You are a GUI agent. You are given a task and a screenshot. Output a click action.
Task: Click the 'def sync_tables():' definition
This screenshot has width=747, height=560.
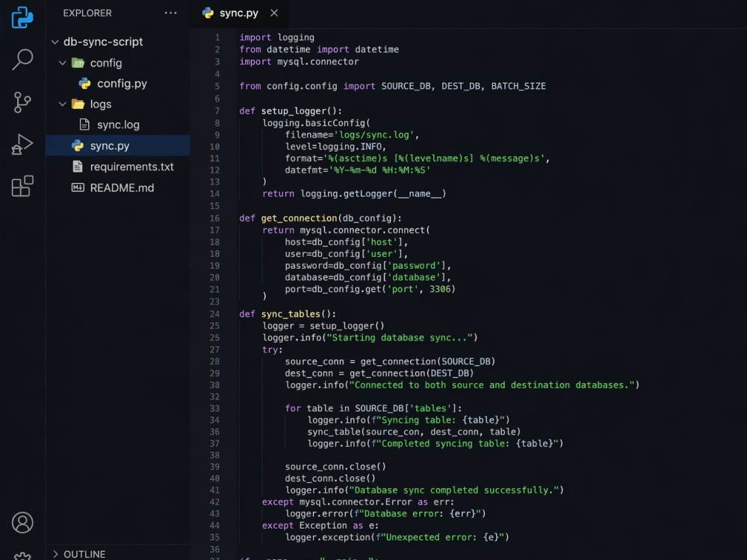(288, 314)
